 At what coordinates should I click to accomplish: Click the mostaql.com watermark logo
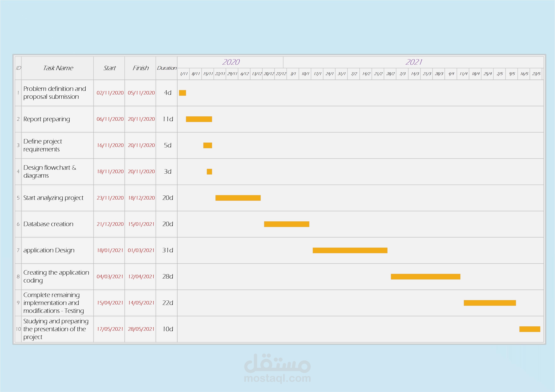click(x=277, y=368)
